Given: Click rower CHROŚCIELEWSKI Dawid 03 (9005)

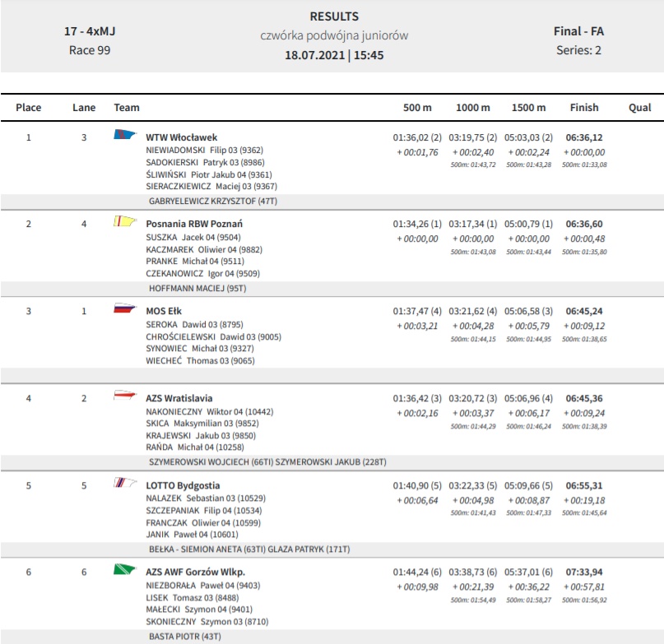Looking at the screenshot, I should coord(213,337).
